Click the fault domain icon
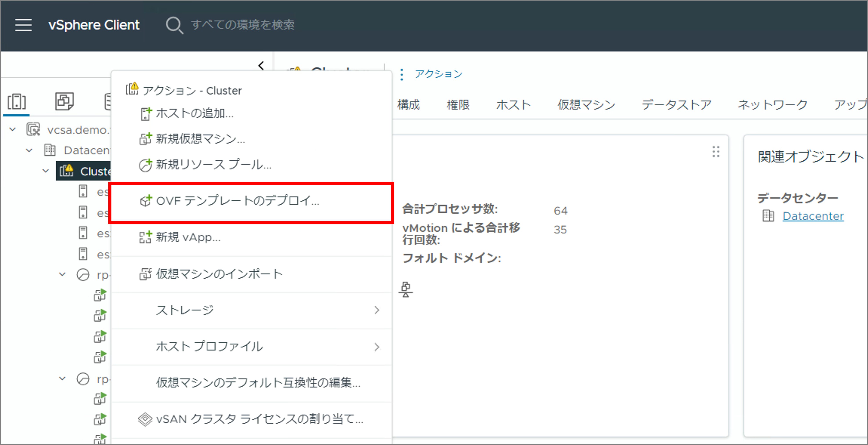 click(406, 290)
